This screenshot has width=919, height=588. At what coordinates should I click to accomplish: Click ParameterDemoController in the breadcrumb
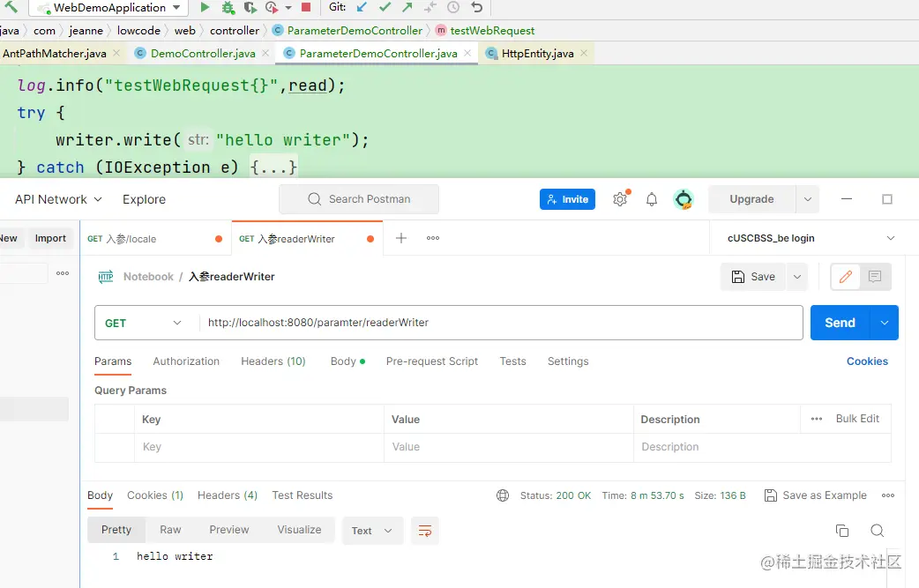point(355,31)
